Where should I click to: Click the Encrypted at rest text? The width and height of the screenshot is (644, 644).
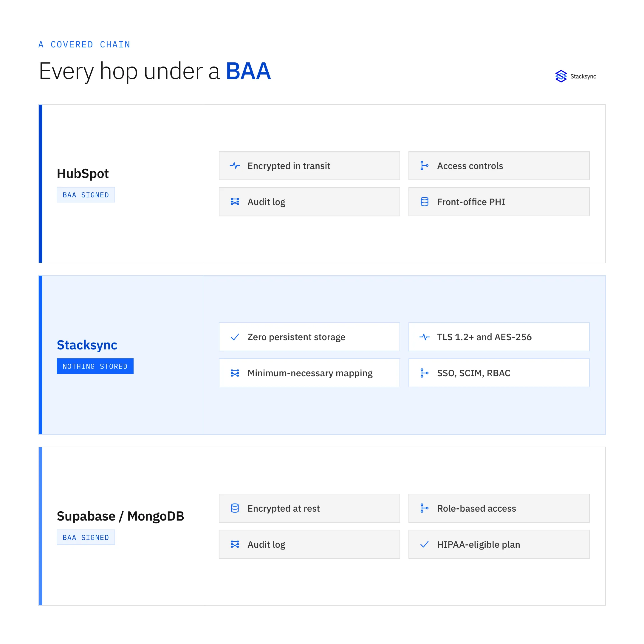[x=283, y=509]
